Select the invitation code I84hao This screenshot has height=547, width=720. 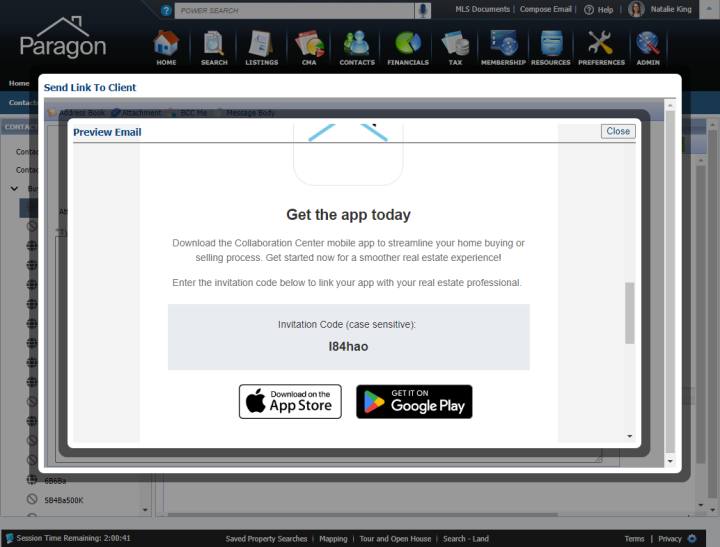click(348, 346)
